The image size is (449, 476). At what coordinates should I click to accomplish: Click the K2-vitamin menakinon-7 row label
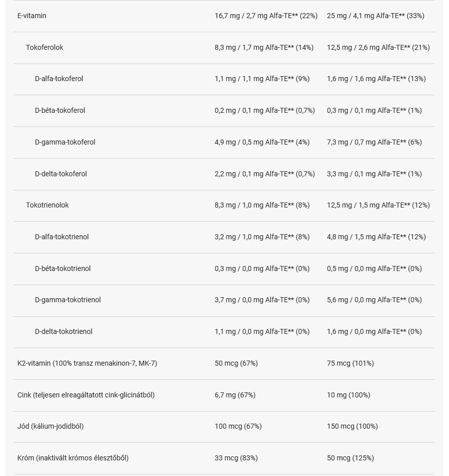[87, 363]
